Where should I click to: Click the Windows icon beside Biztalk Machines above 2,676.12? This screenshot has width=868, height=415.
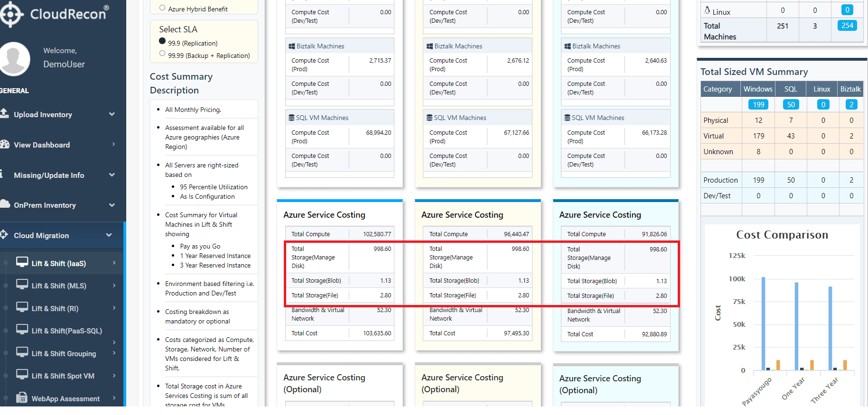[429, 46]
